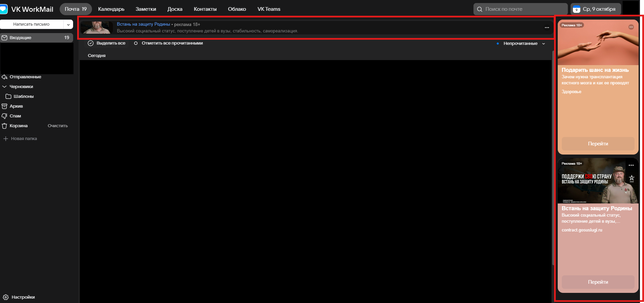Click the VK WorkMail logo icon

[3, 9]
